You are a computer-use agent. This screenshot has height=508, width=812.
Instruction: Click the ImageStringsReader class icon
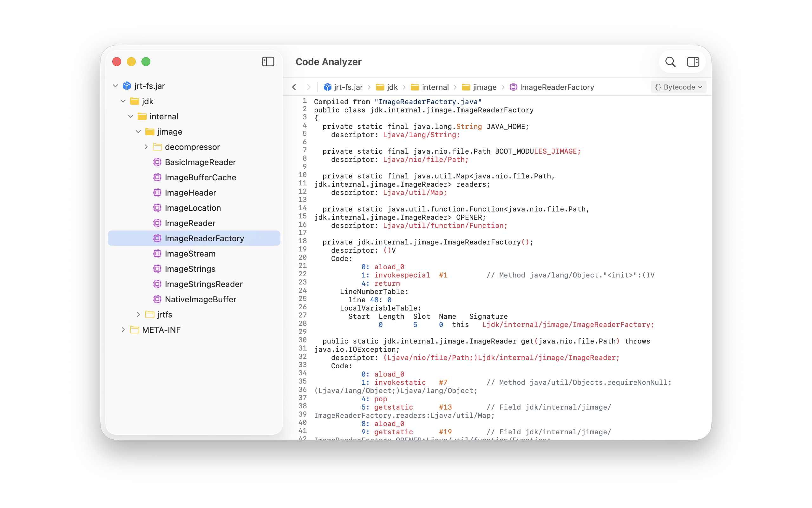(157, 284)
